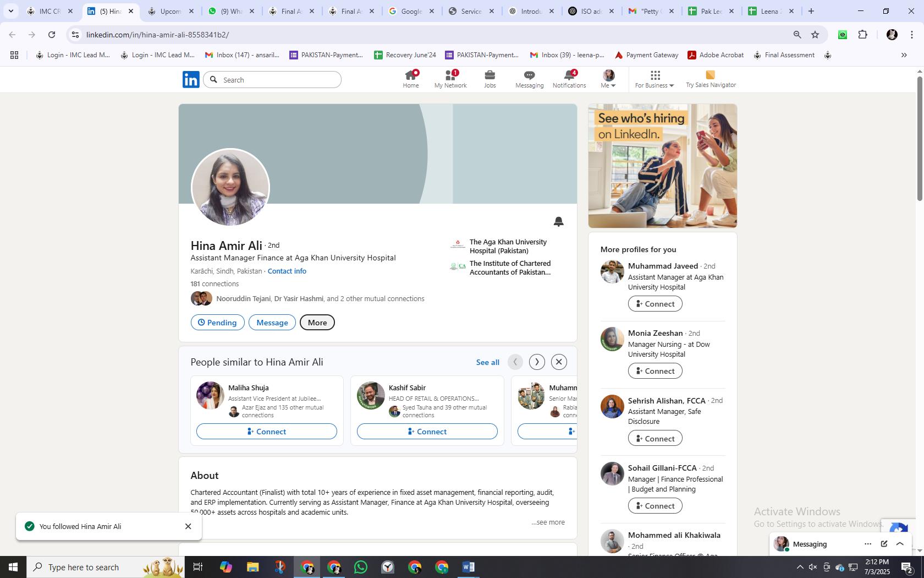Connect with Kashif Sabir
The image size is (924, 578).
[x=427, y=432]
